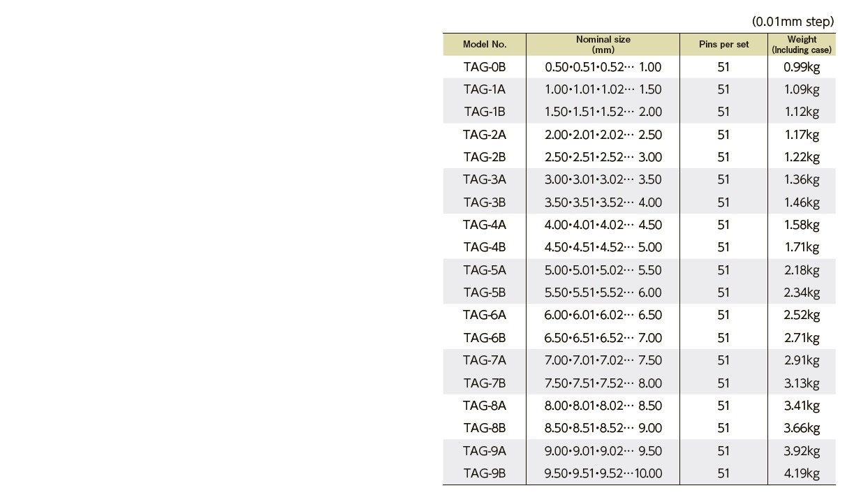Click the (0.01mm step) note
The image size is (868, 495).
point(793,22)
